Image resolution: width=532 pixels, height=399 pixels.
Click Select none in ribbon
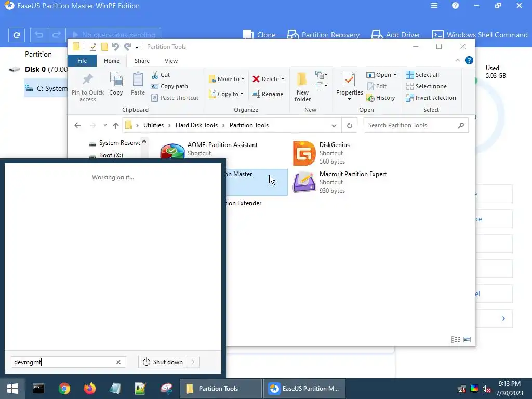coord(426,86)
